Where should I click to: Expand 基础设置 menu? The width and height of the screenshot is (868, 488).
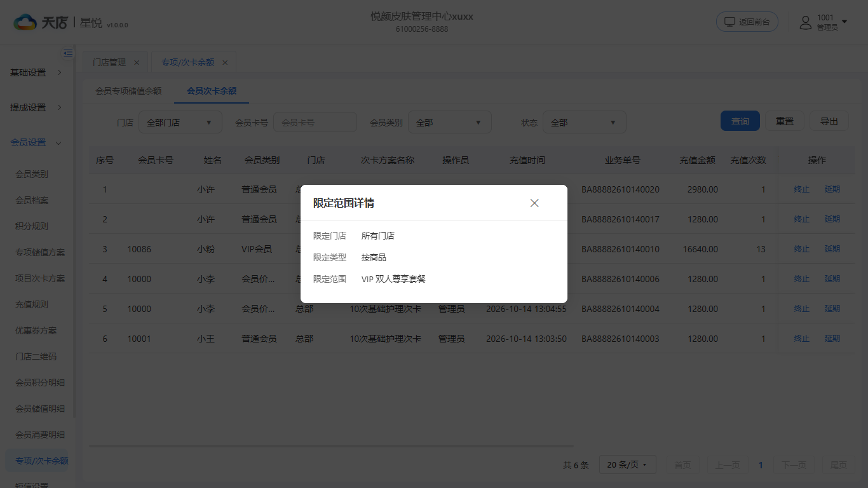(x=37, y=72)
